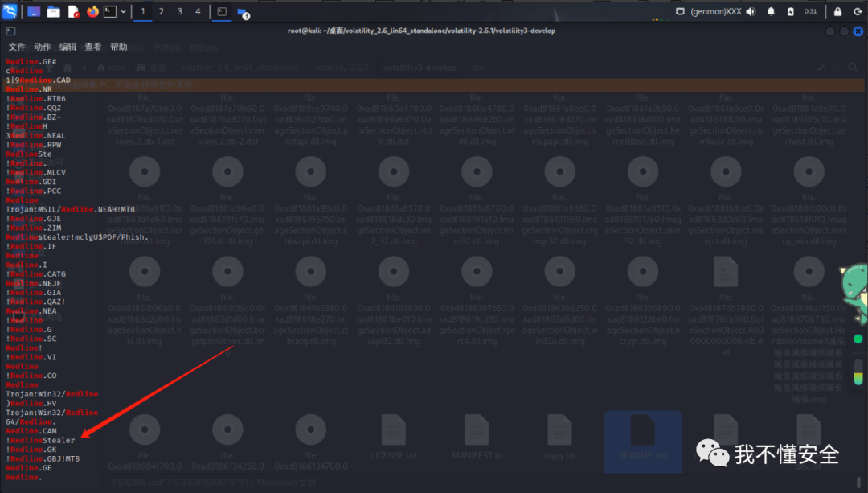Open the notifications bell icon

[x=771, y=11]
